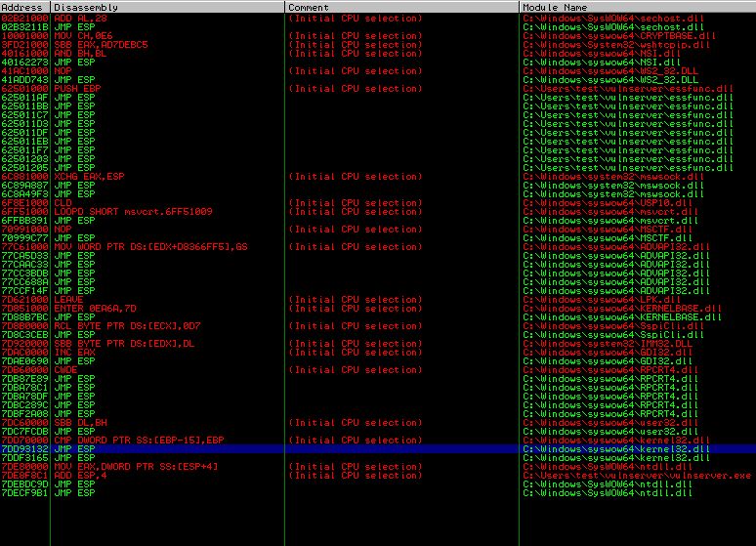
Task: Select address 7DBA78C1
Action: click(24, 388)
